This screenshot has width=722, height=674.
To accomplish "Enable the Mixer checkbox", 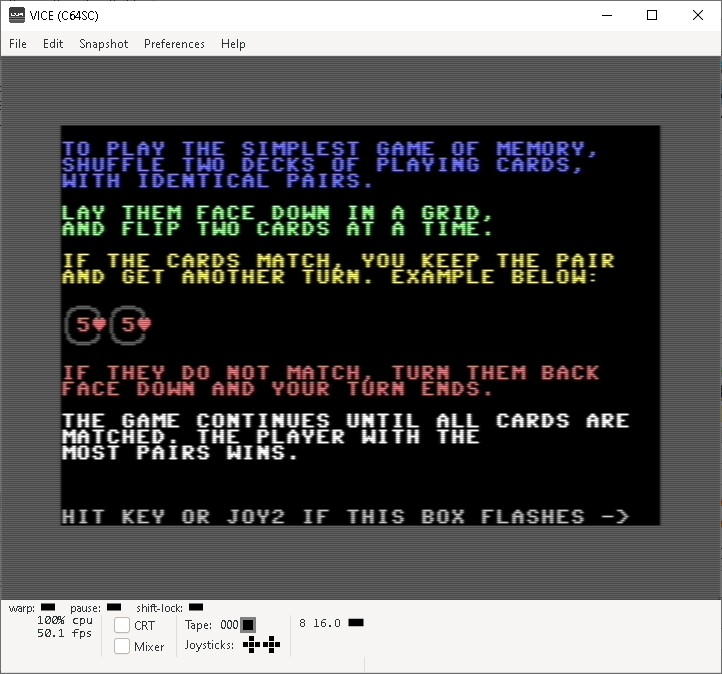I will click(x=122, y=646).
